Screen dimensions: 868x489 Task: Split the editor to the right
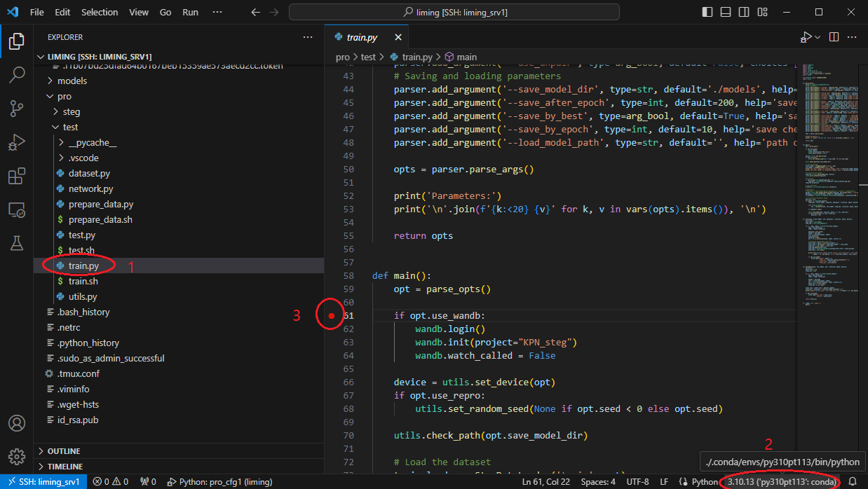coord(834,37)
